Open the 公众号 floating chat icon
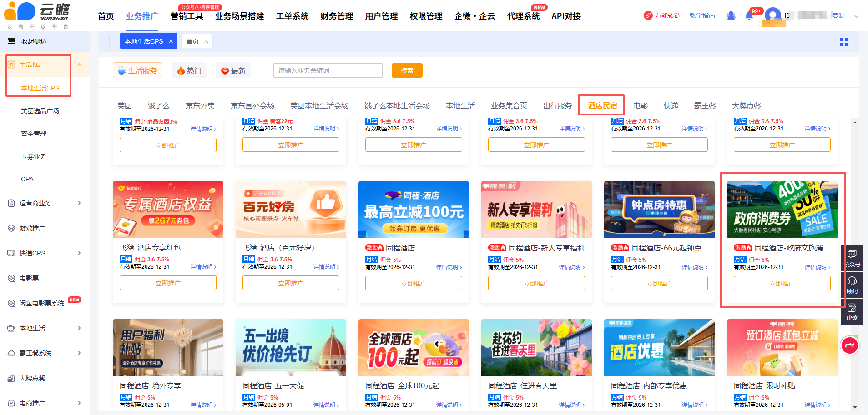This screenshot has width=868, height=415. coord(852,258)
